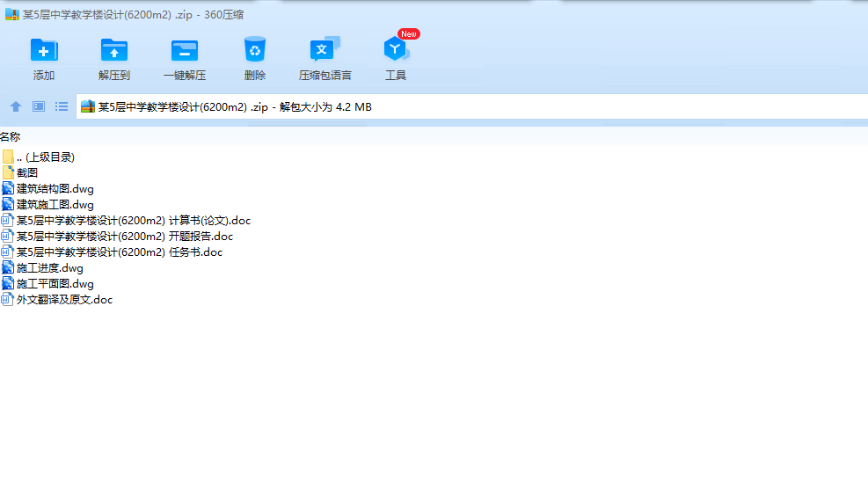Open the 压缩包语言 archive language tool
868x496 pixels.
pos(325,49)
